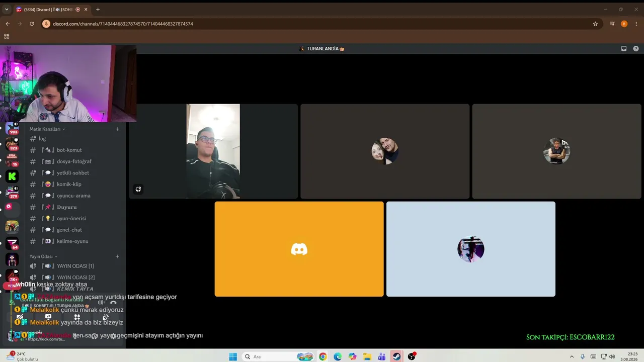The image size is (644, 362).
Task: Open the KOA Gaming server icon
Action: (12, 160)
